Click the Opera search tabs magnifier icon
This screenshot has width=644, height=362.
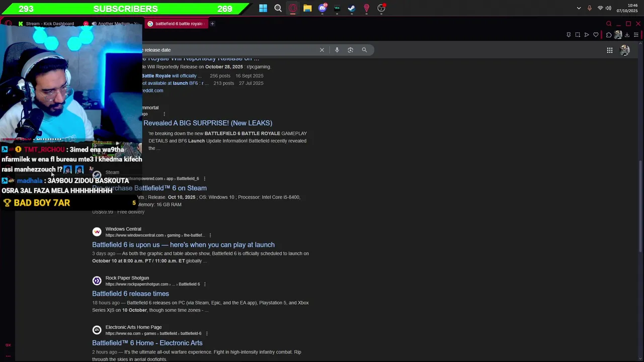(x=609, y=24)
